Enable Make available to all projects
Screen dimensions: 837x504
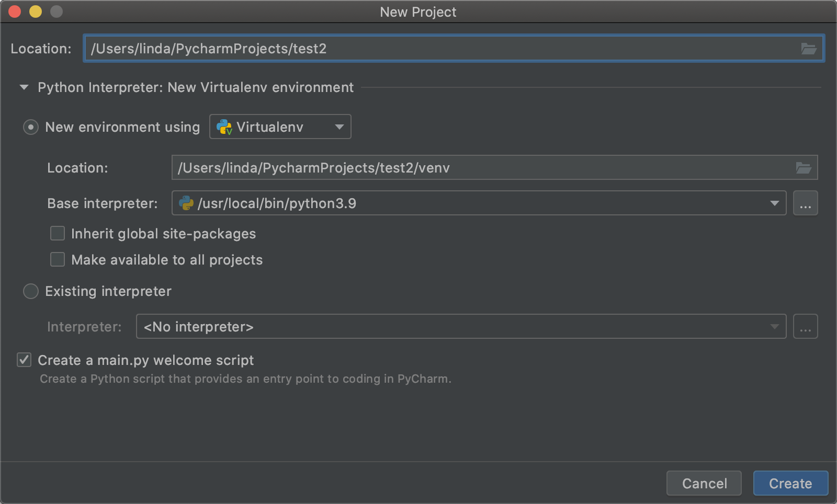(58, 260)
